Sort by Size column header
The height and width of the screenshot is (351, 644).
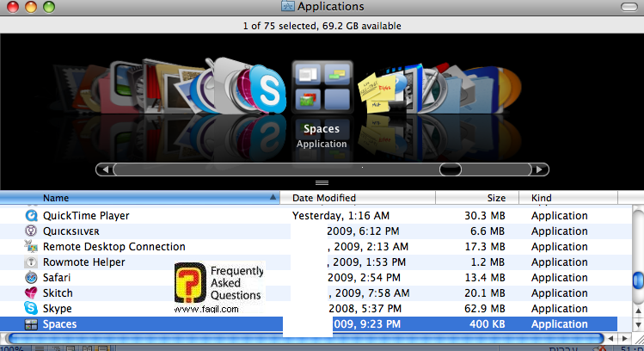[477, 198]
